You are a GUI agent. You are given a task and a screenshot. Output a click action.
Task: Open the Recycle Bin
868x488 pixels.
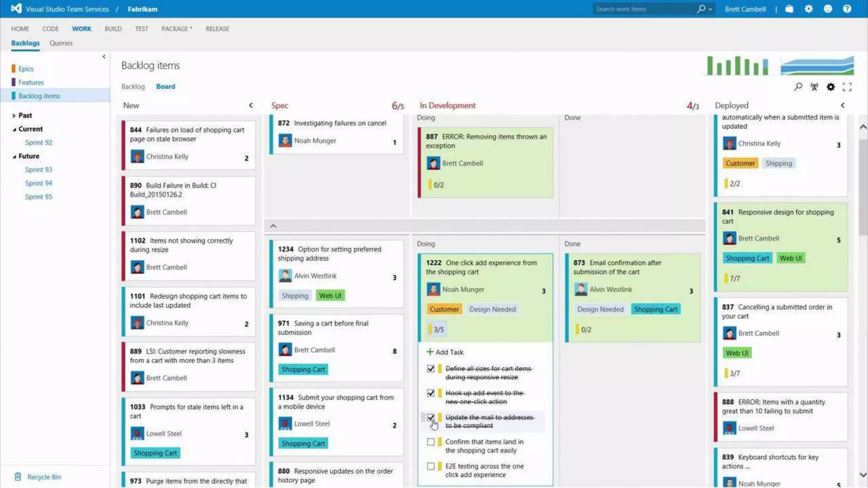coord(44,477)
